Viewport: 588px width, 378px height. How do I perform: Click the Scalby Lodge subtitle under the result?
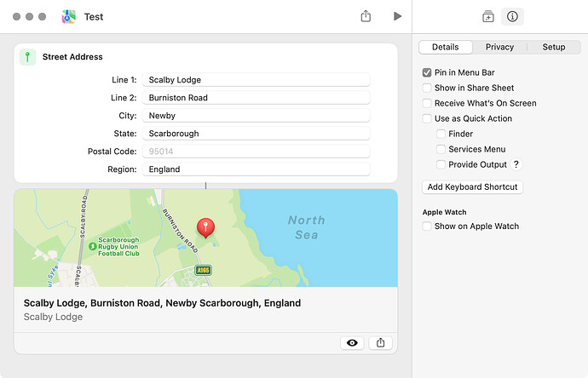(x=53, y=317)
